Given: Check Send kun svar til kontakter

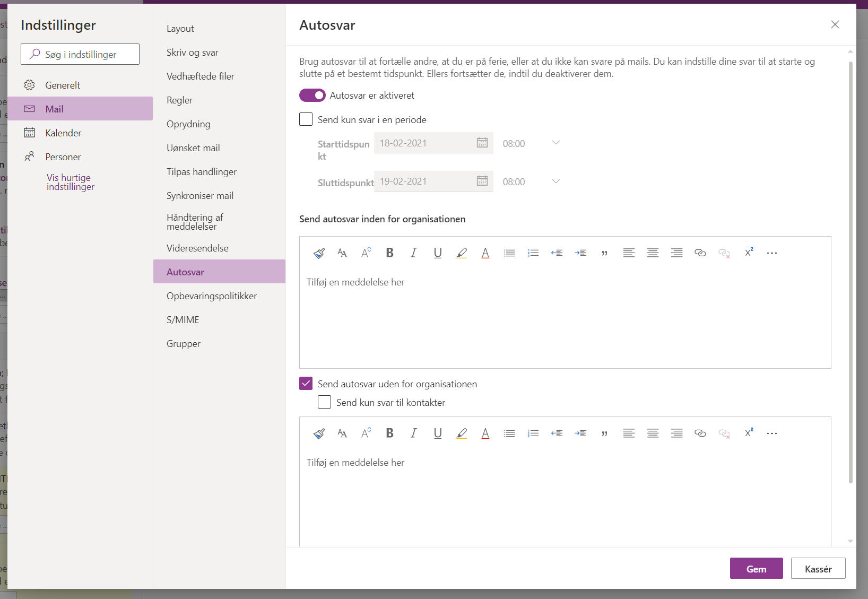Looking at the screenshot, I should [x=325, y=402].
